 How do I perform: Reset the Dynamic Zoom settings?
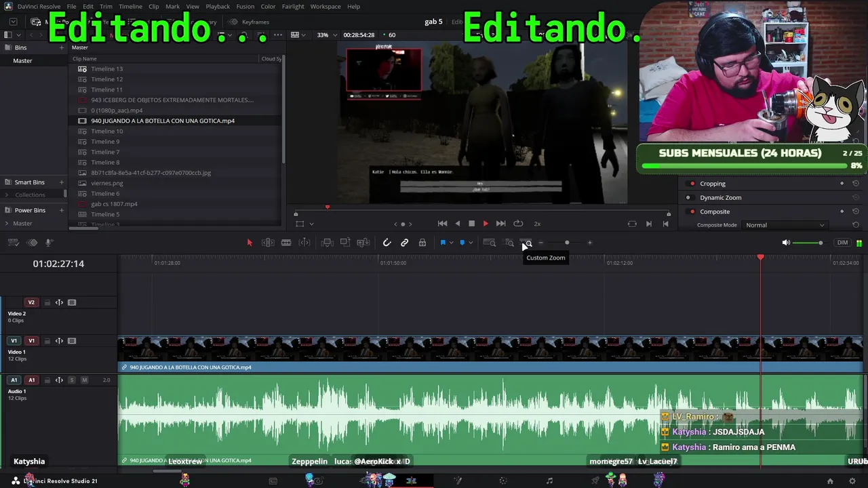point(856,198)
